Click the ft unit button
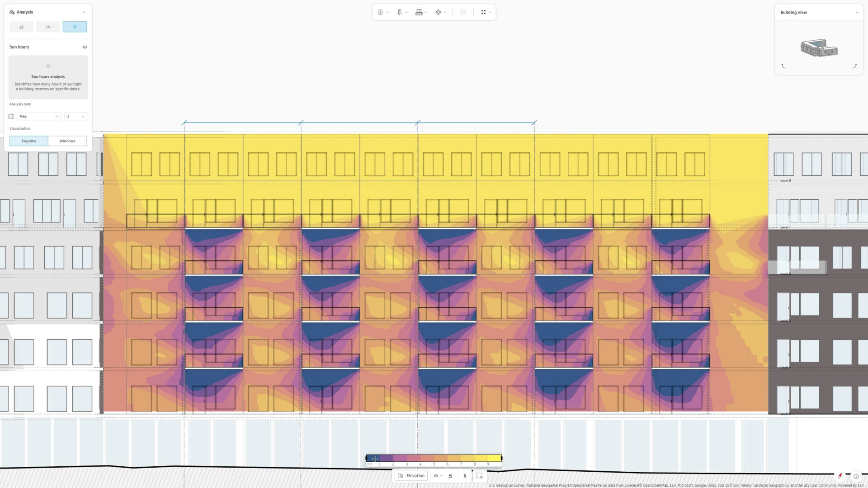 tap(465, 476)
